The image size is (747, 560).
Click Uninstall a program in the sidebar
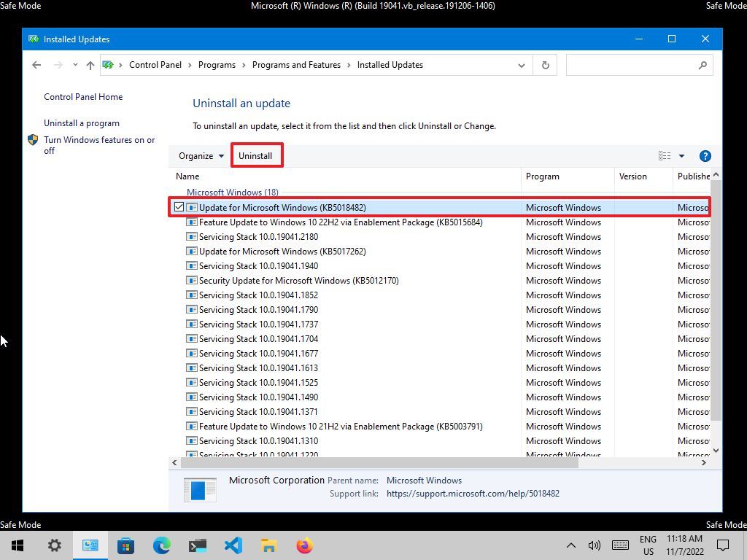82,122
